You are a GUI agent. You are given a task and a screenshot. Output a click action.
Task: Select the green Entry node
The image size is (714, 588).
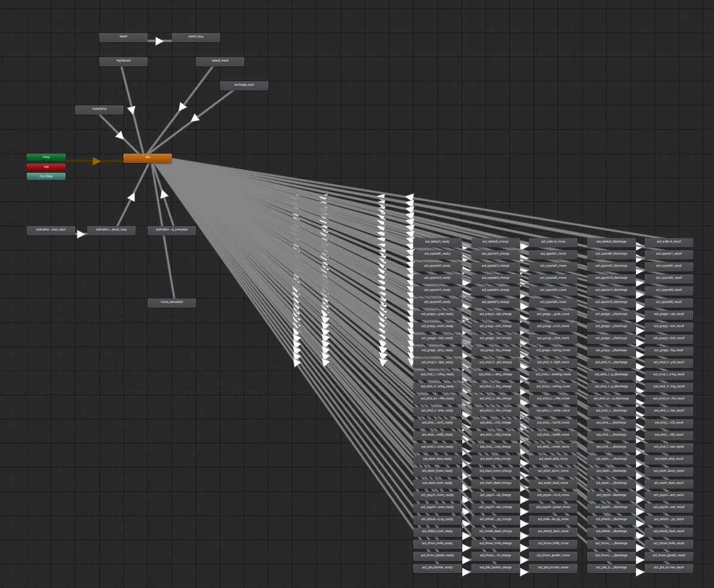[46, 157]
